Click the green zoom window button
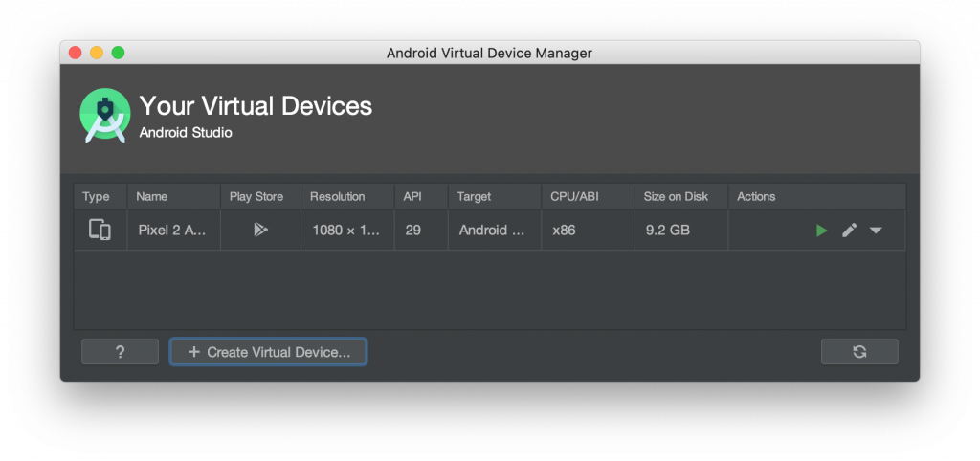The image size is (980, 461). (119, 53)
